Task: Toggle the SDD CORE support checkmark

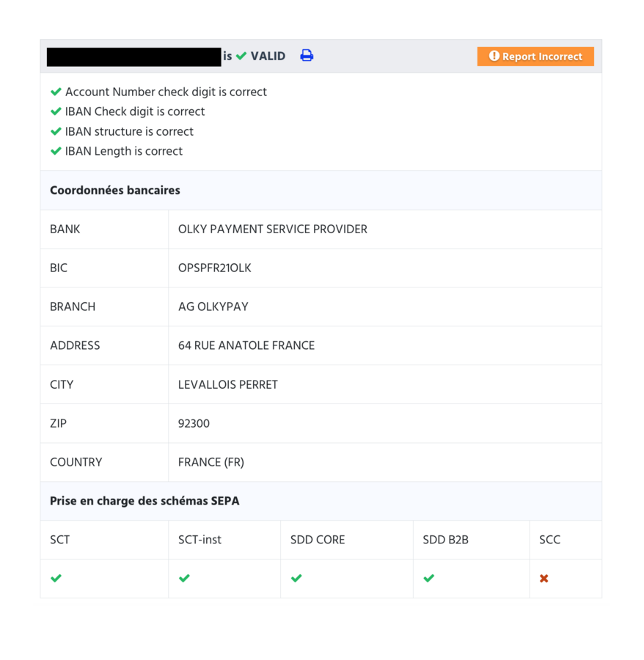Action: point(296,578)
